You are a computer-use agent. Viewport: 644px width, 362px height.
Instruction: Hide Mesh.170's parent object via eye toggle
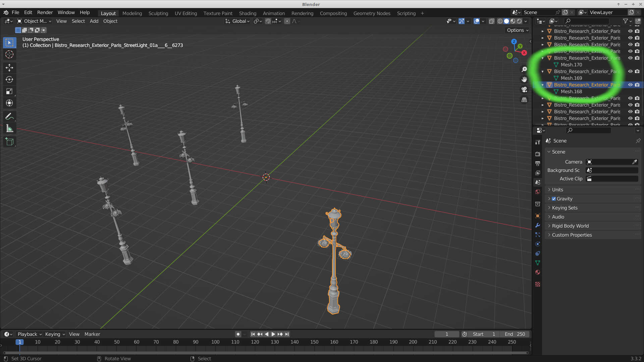630,58
